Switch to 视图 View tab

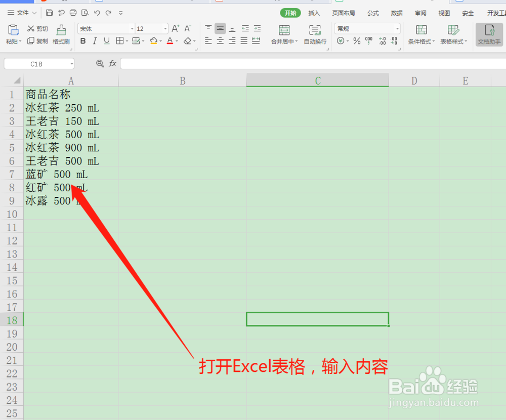[444, 13]
